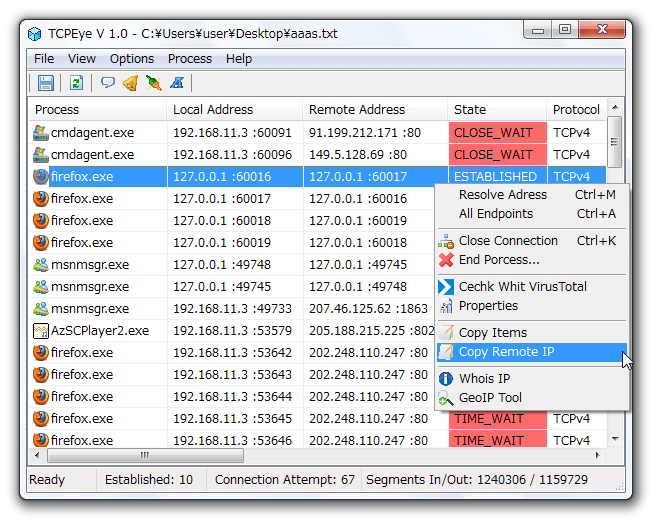Click the AzSCPlayer2.exe process icon

pos(41,331)
